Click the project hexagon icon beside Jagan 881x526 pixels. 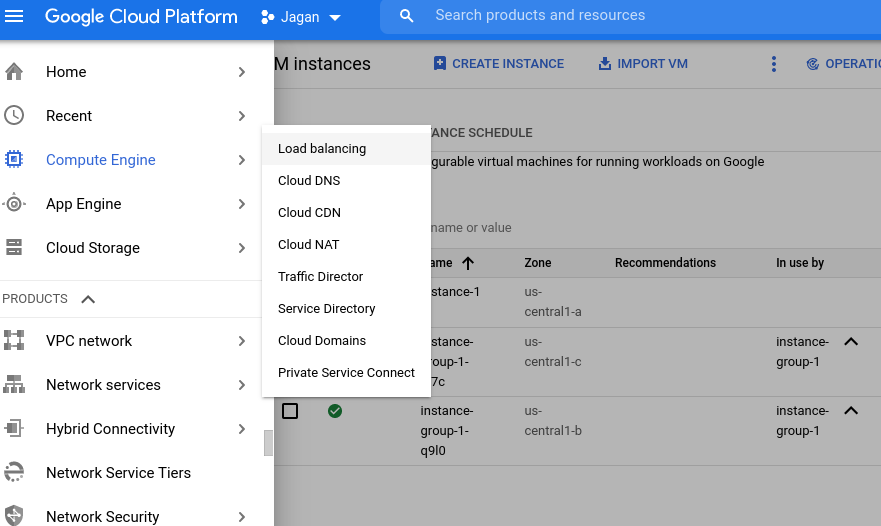coord(267,17)
